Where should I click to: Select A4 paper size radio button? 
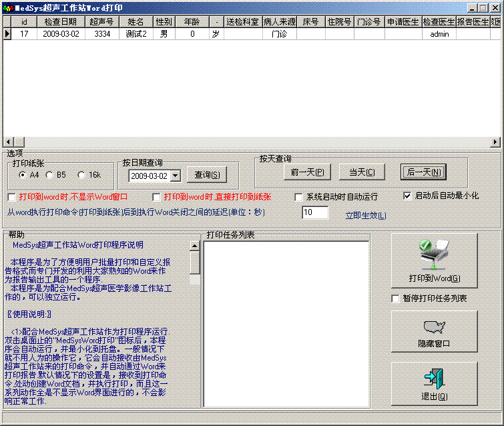(x=23, y=175)
